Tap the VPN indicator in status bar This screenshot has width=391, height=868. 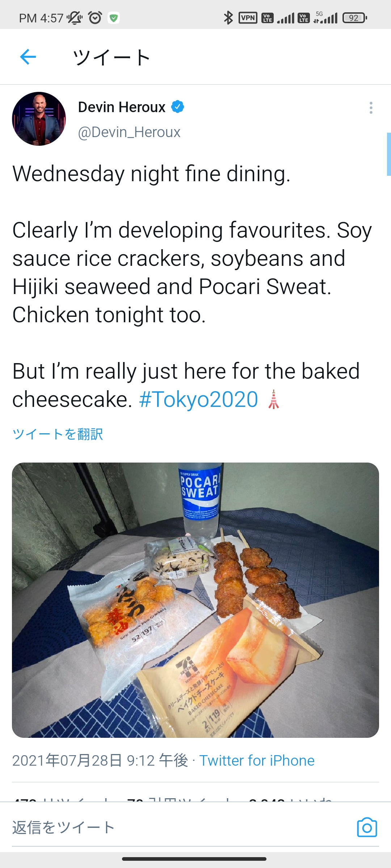coord(248,18)
